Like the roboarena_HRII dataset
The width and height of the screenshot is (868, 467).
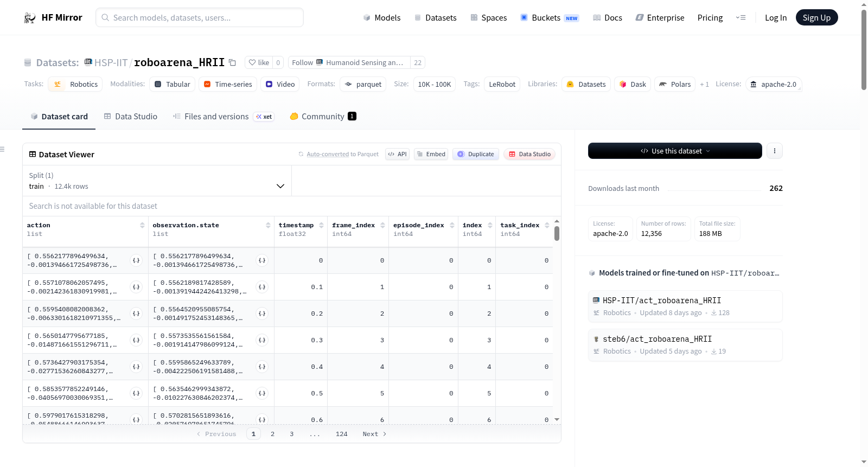(x=259, y=62)
